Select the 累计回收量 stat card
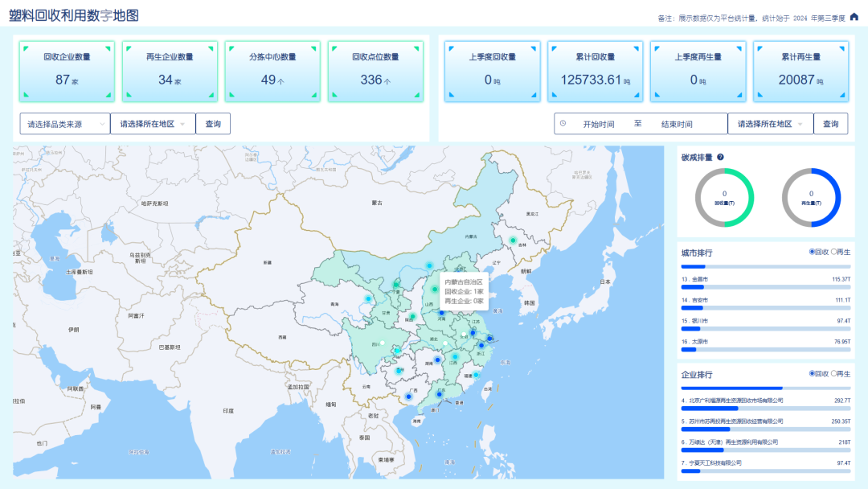Viewport: 868px width, 489px height. (596, 72)
